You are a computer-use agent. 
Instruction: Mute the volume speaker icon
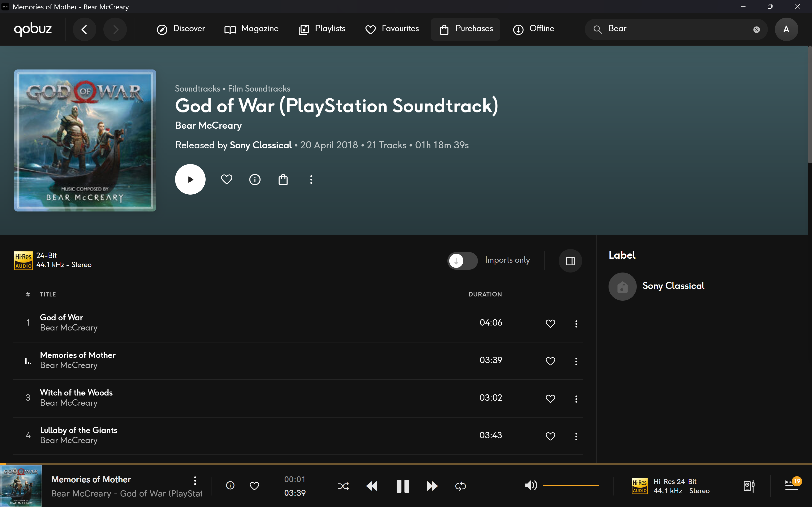(531, 485)
